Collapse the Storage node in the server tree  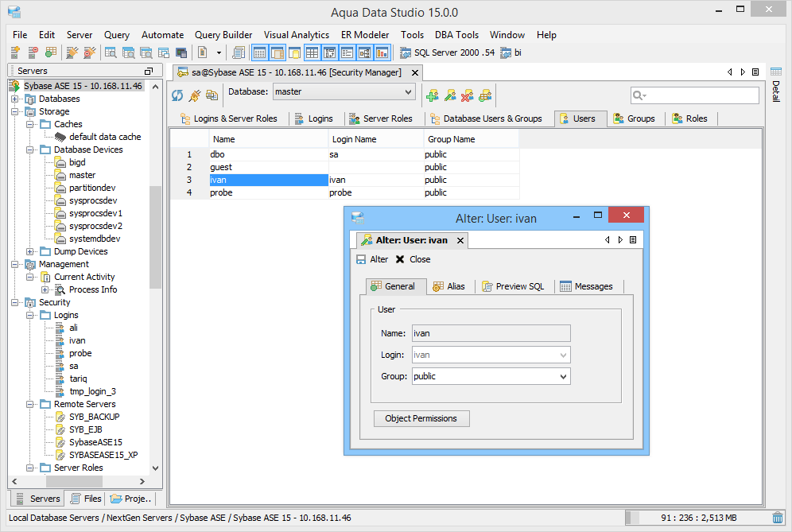[x=14, y=111]
